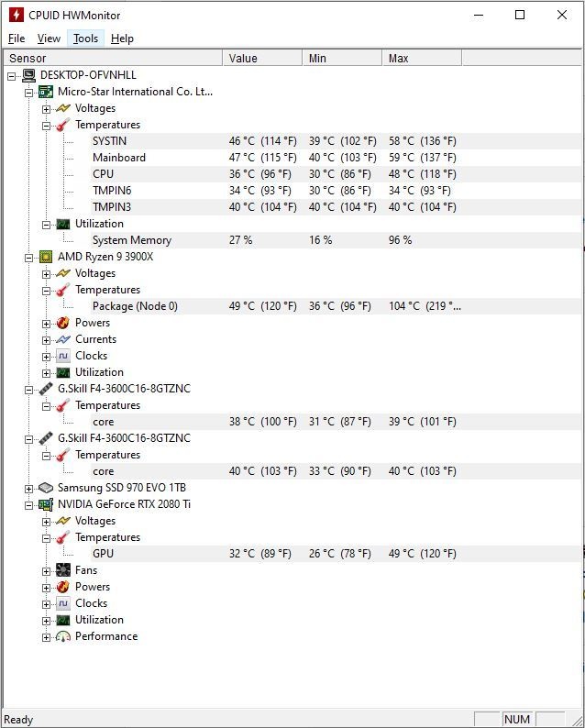
Task: Expand the motherboard Voltages node
Action: [46, 110]
